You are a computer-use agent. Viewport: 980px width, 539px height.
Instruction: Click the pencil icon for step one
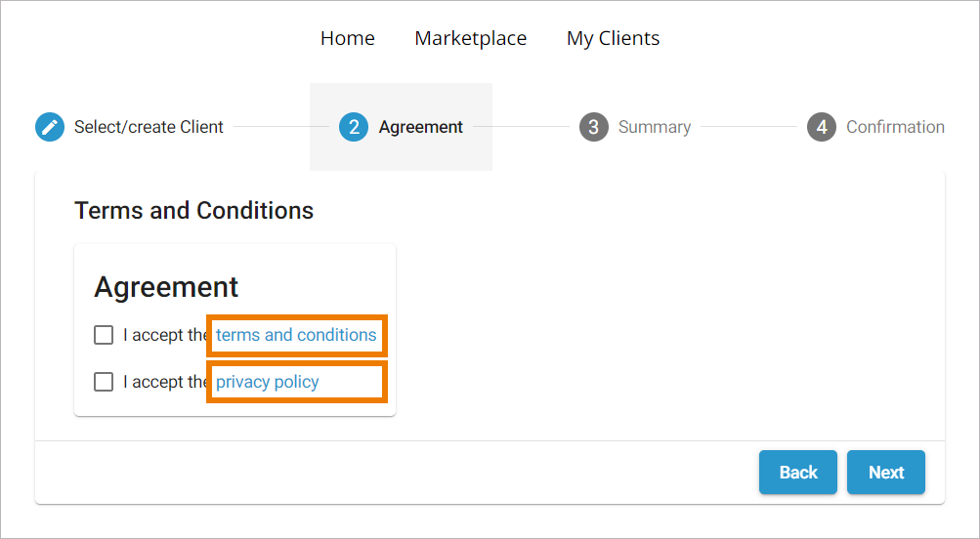pos(50,127)
